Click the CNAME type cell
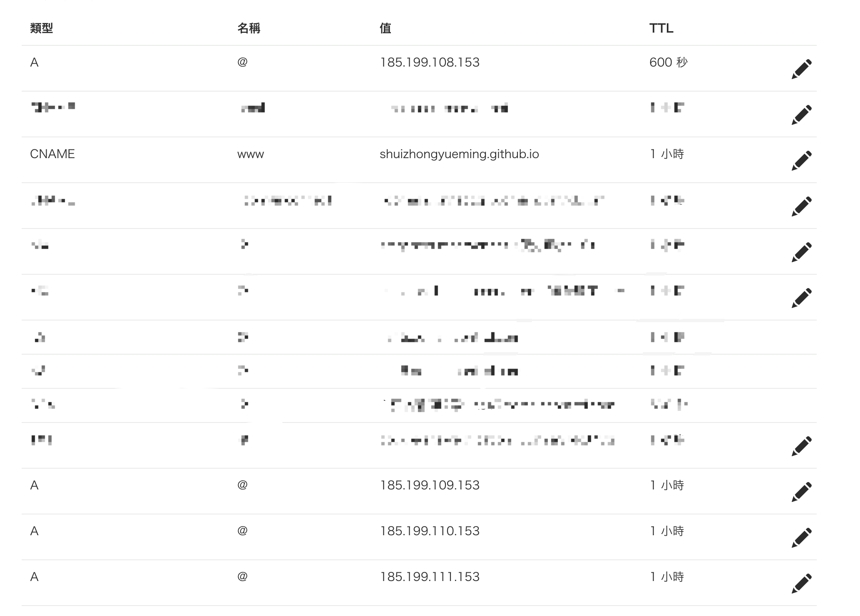This screenshot has height=616, width=860. (52, 154)
